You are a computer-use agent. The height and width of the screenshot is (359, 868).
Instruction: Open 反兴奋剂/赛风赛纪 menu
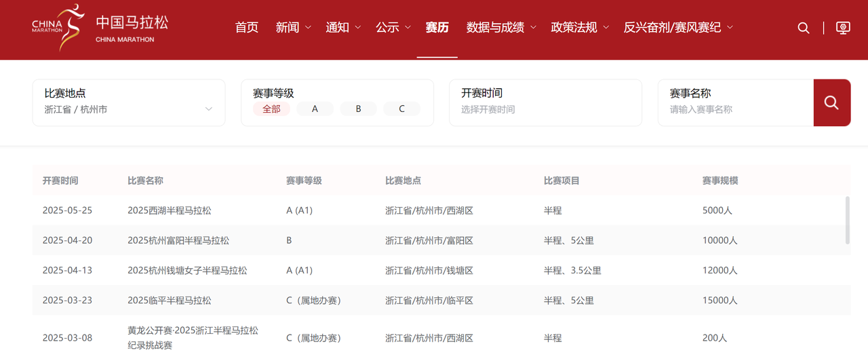[673, 28]
